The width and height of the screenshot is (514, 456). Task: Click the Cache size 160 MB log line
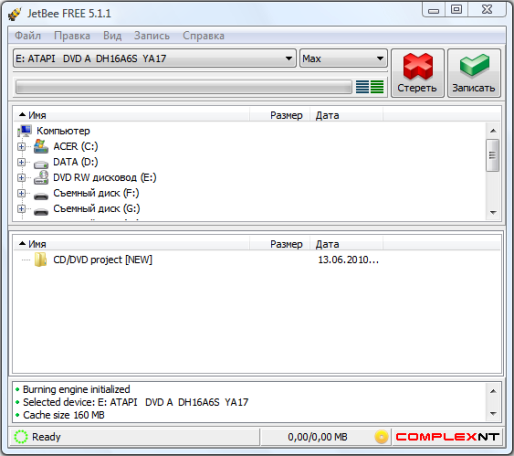click(63, 415)
